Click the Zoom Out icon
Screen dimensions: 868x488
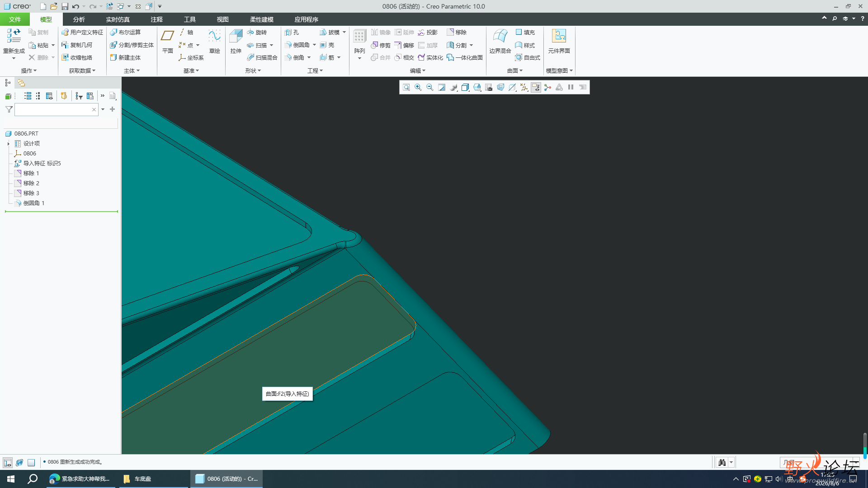(430, 88)
